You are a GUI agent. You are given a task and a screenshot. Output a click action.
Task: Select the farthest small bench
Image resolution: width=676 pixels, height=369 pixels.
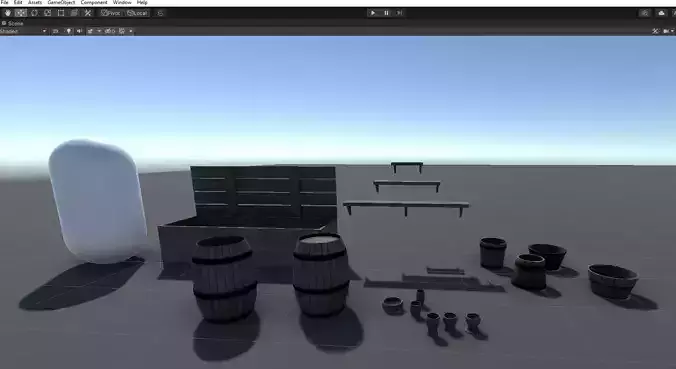click(407, 166)
